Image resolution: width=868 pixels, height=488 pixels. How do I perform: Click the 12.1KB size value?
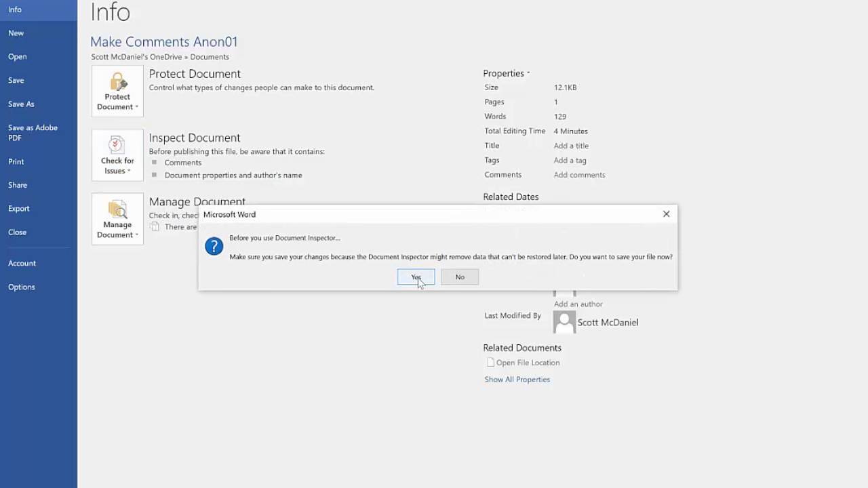[566, 87]
